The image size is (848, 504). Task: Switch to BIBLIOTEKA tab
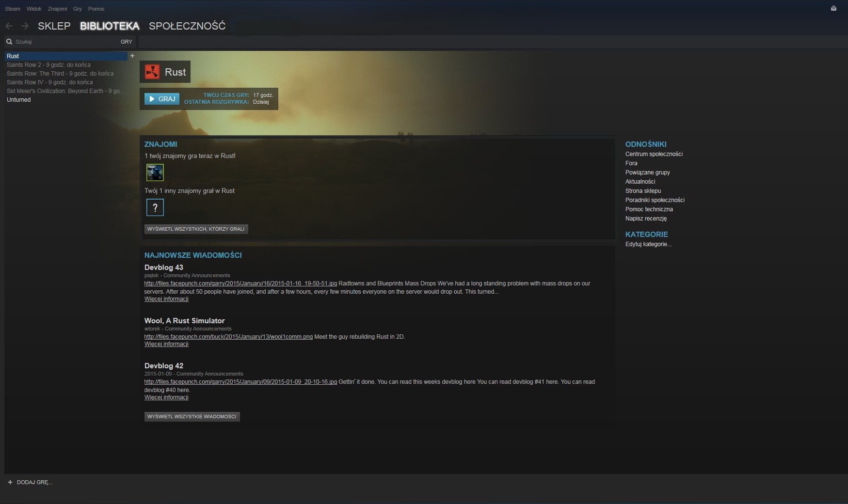pyautogui.click(x=110, y=26)
